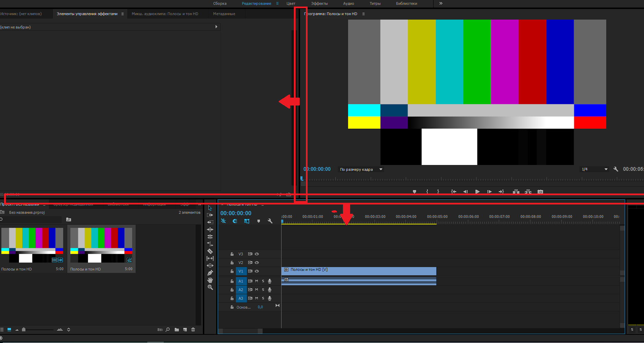The height and width of the screenshot is (343, 644).
Task: Open Effect Controls panel menu
Action: click(122, 14)
